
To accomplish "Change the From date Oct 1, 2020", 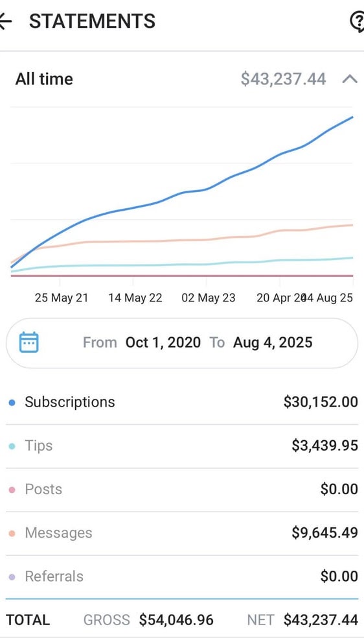I will click(x=163, y=342).
